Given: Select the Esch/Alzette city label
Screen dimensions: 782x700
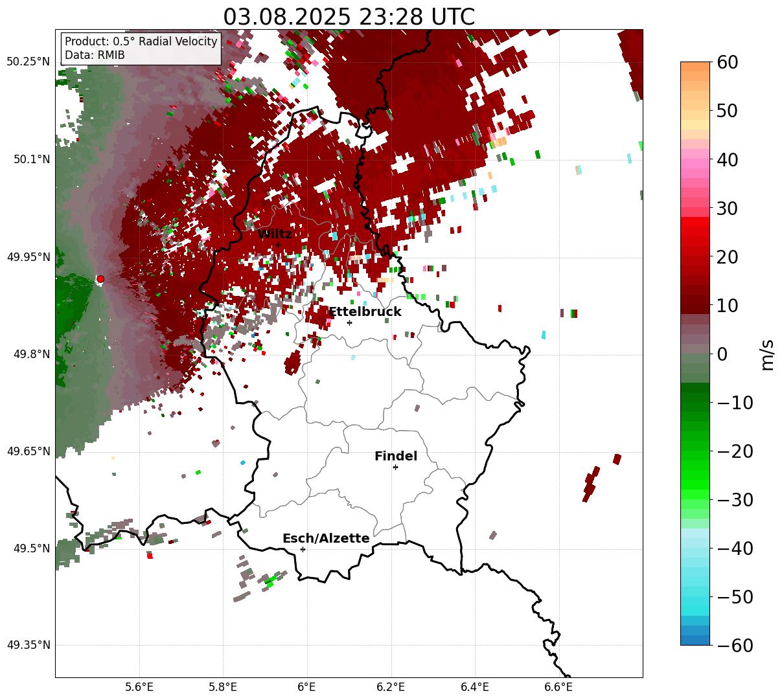Looking at the screenshot, I should pyautogui.click(x=326, y=539).
